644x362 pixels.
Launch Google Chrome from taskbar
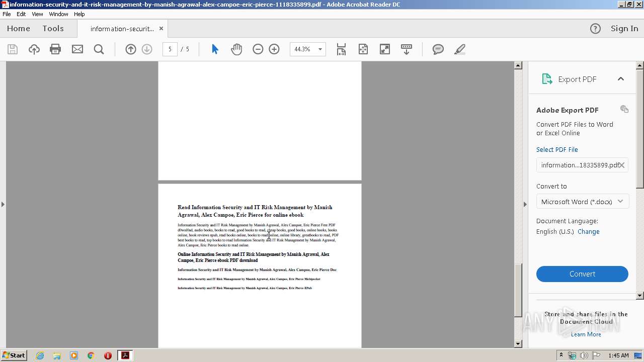(x=91, y=355)
